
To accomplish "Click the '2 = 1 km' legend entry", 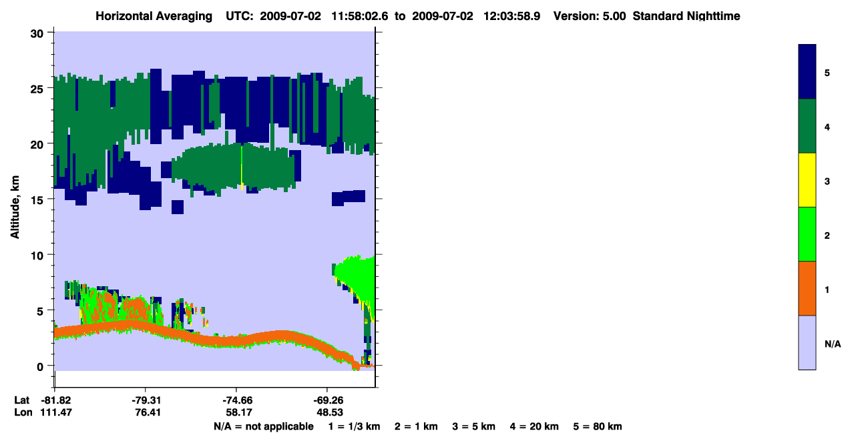I will 416,426.
